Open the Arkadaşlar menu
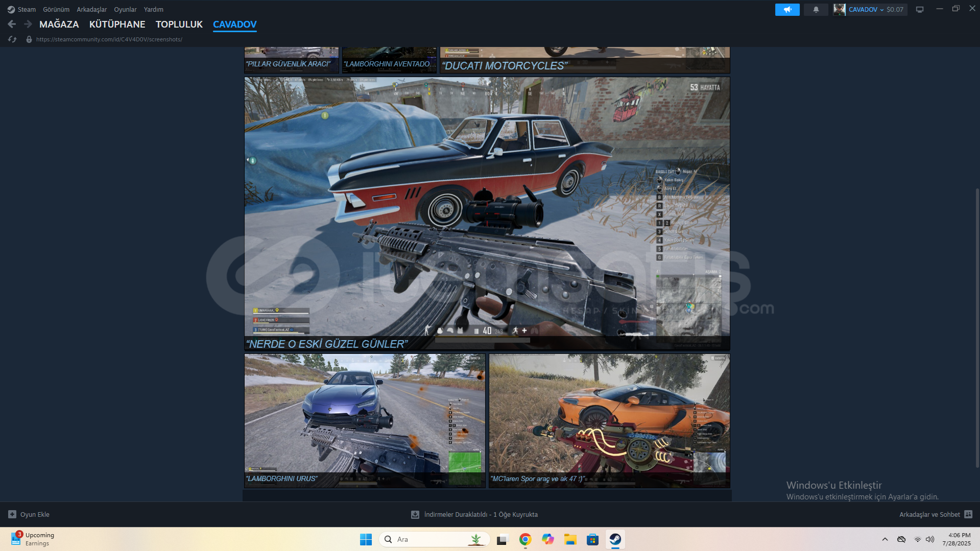980x551 pixels. tap(92, 9)
